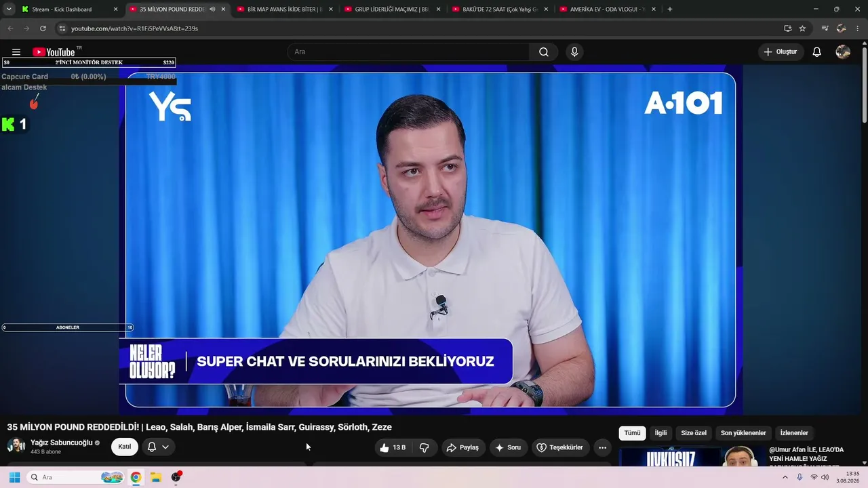The width and height of the screenshot is (868, 488).
Task: Open Chrome profile avatar in toolbar
Action: pyautogui.click(x=842, y=28)
